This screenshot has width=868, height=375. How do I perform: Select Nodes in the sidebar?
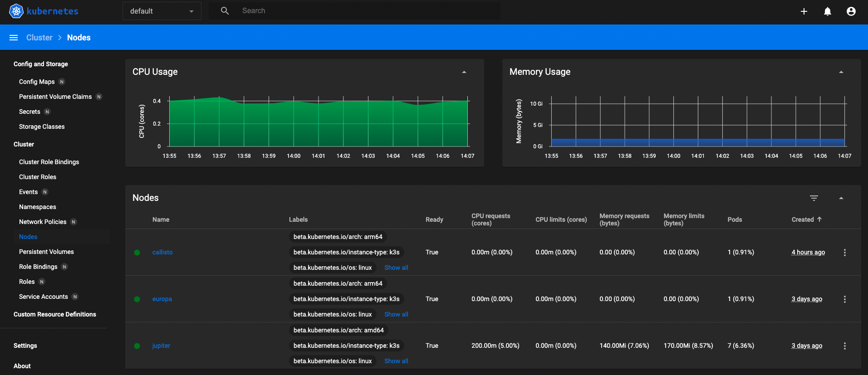28,237
